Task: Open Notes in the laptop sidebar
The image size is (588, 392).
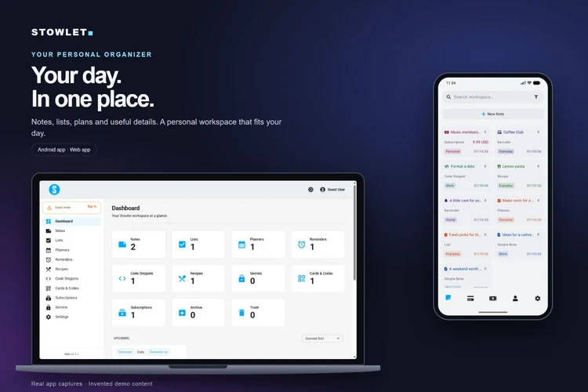Action: tap(72, 230)
